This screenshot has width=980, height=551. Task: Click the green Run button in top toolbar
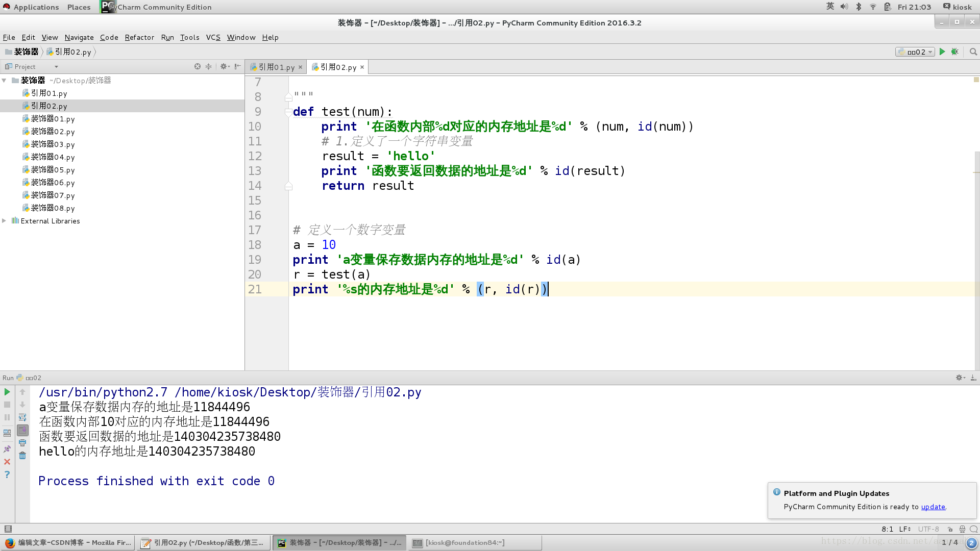pyautogui.click(x=942, y=52)
